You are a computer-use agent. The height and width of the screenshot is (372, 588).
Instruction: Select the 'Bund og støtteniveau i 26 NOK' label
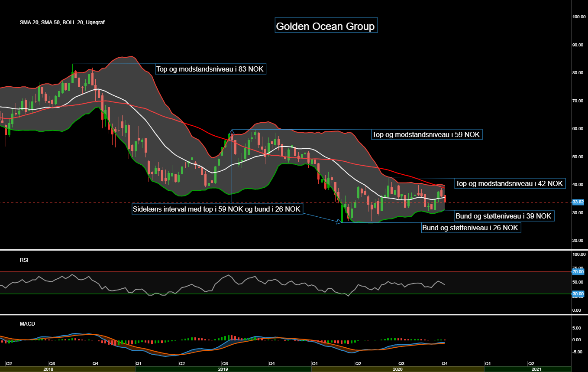(471, 228)
